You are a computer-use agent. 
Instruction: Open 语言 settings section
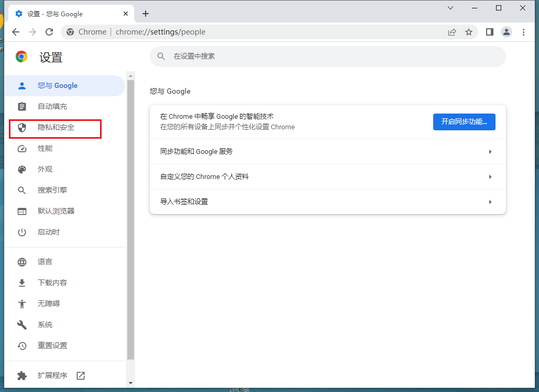pos(64,262)
